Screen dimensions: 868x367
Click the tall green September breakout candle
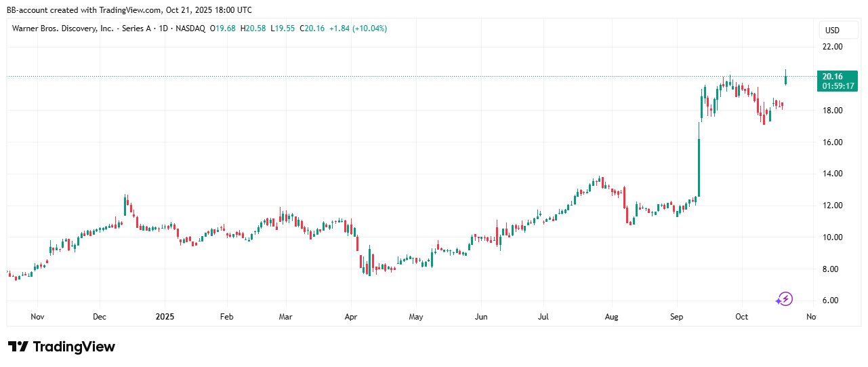tap(698, 168)
